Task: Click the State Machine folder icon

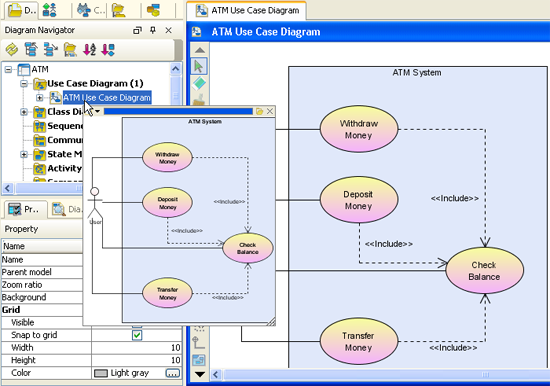Action: [x=40, y=154]
